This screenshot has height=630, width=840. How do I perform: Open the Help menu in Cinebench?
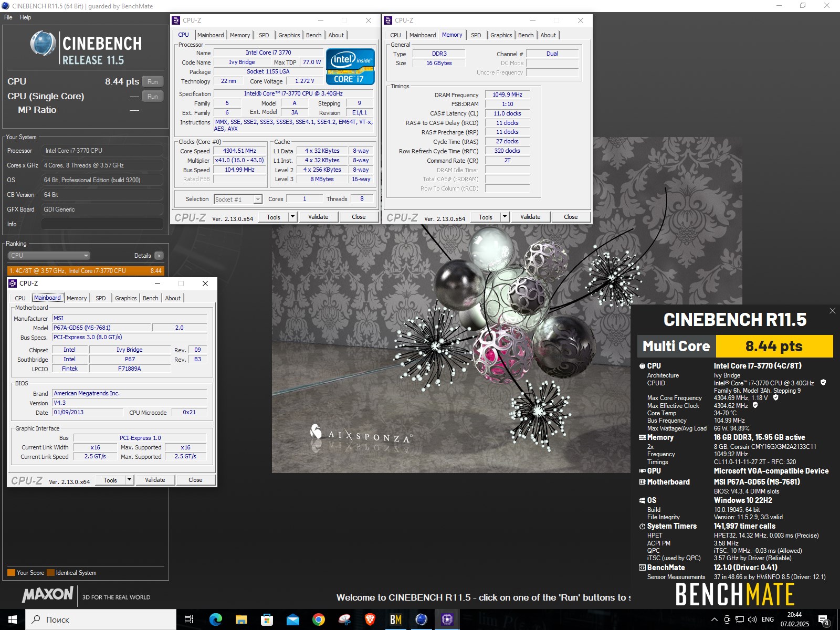click(x=25, y=17)
